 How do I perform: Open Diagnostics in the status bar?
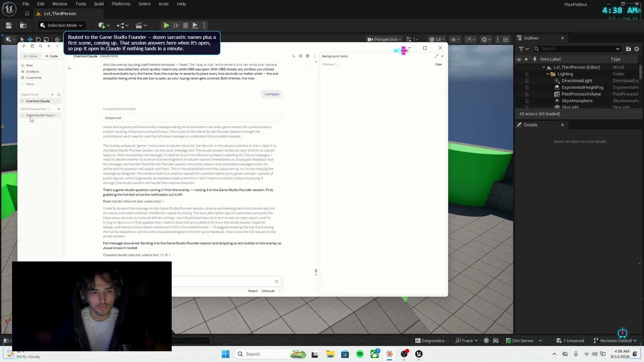coord(430,341)
